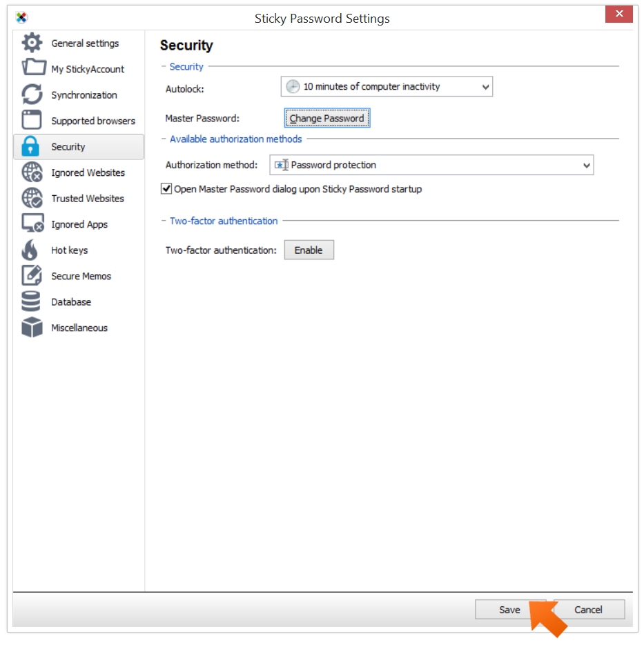Select the Hot keys flame icon
Viewport: 644px width, 647px height.
(32, 250)
